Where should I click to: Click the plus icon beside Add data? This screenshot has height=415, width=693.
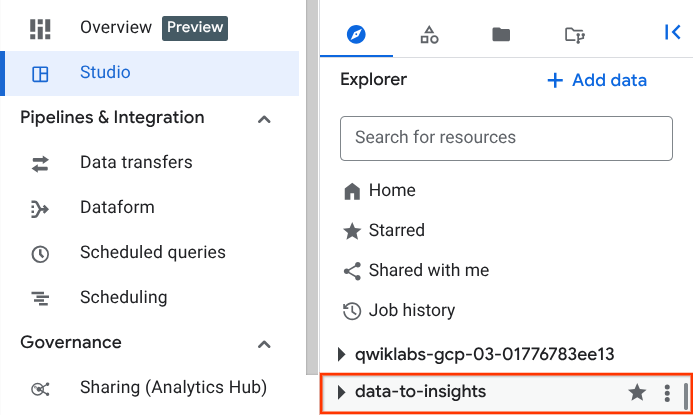point(555,81)
